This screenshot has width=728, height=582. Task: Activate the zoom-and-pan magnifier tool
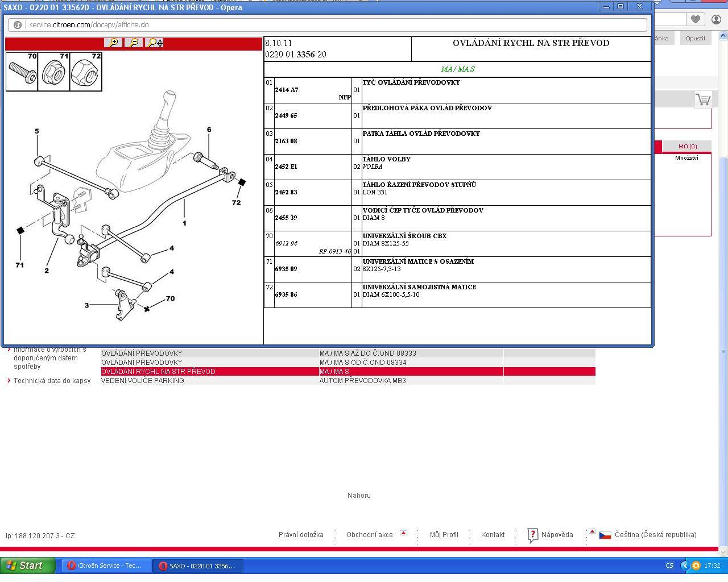pyautogui.click(x=155, y=43)
